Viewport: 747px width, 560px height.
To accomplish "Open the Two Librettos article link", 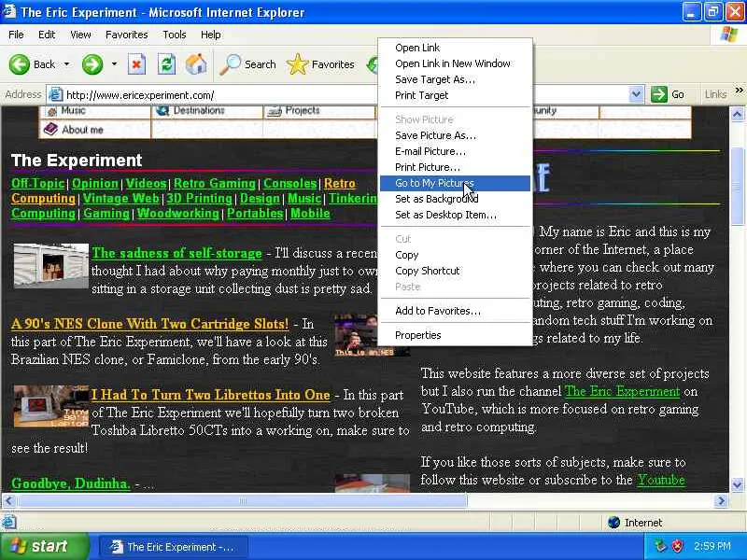I will click(x=211, y=395).
